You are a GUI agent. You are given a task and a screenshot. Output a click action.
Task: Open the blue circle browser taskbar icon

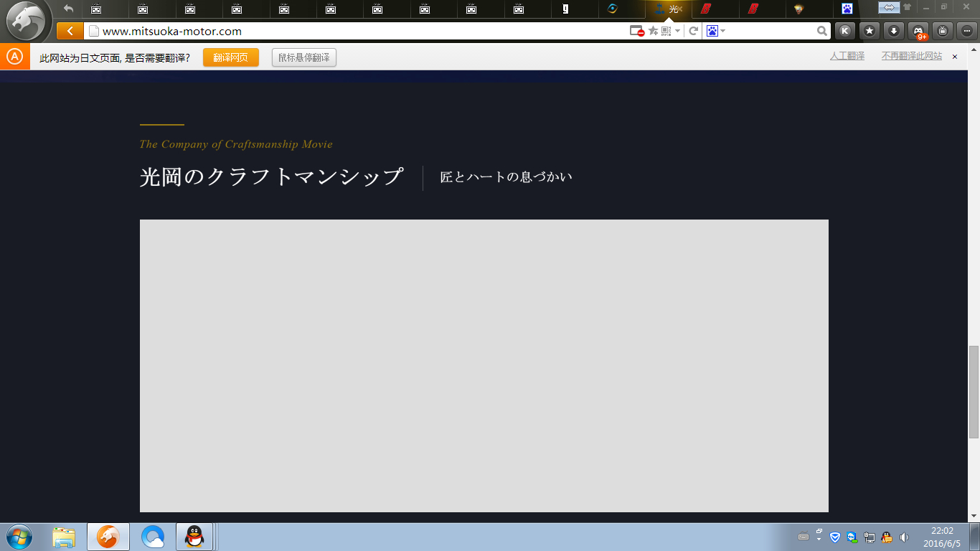pyautogui.click(x=153, y=537)
